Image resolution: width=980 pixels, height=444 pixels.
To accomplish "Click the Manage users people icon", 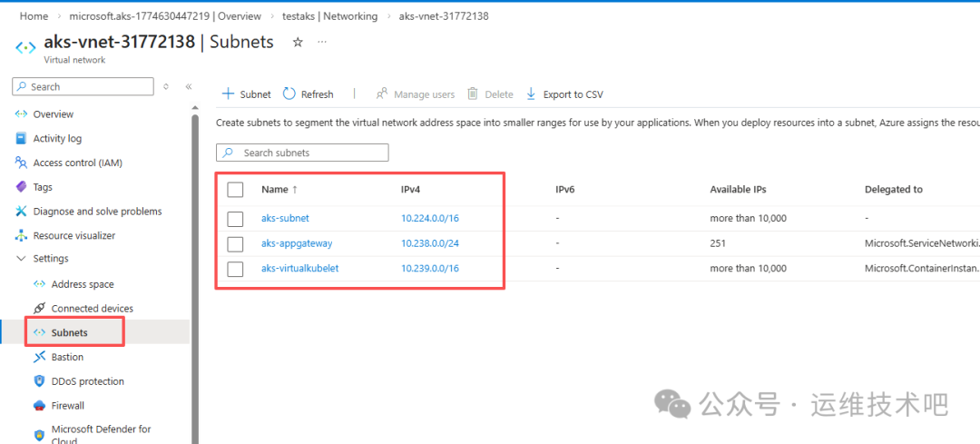I will pyautogui.click(x=382, y=94).
